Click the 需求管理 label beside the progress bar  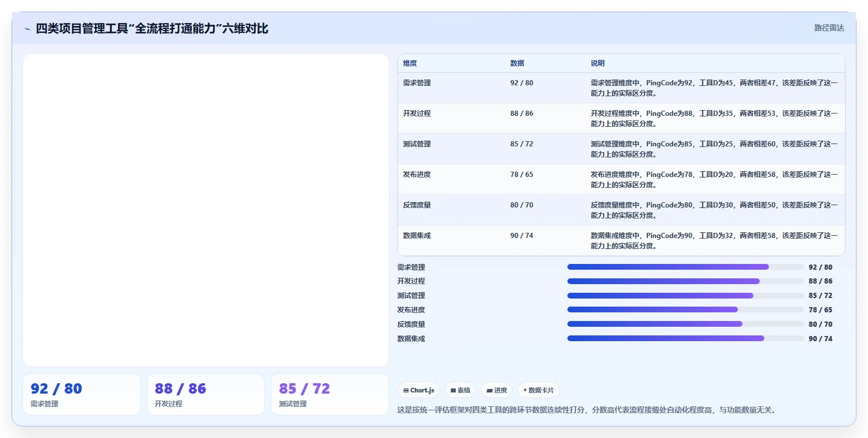click(411, 267)
